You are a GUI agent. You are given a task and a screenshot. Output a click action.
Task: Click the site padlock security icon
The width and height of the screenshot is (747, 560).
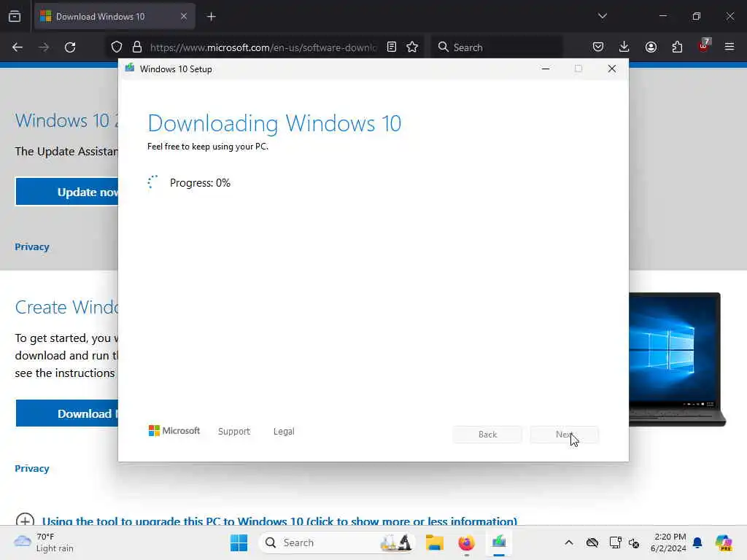(137, 47)
